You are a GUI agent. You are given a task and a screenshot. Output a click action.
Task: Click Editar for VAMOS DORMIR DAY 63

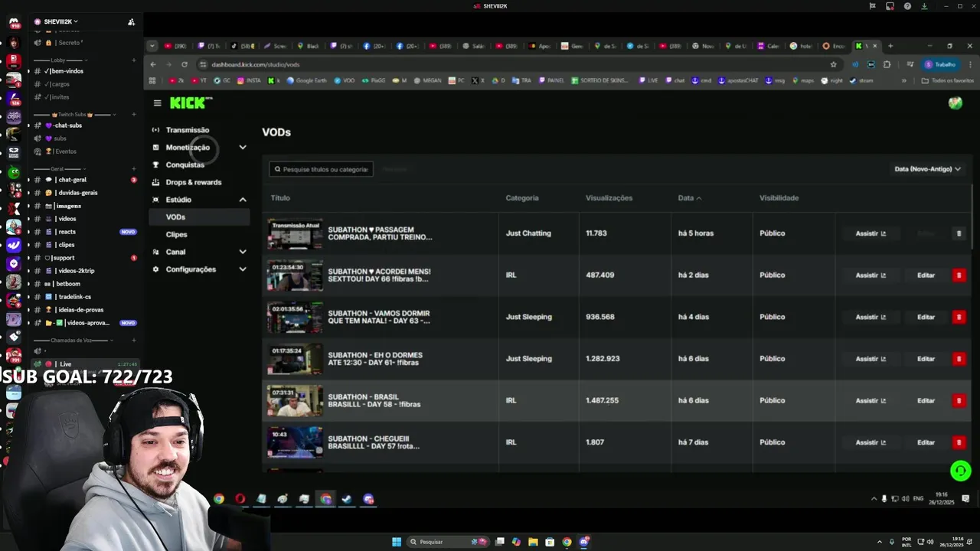click(926, 317)
